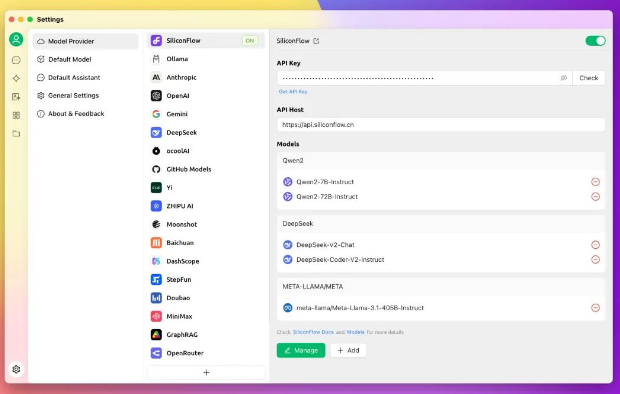Focus the API Key input field
Viewport: 620px width, 394px height.
tap(425, 78)
